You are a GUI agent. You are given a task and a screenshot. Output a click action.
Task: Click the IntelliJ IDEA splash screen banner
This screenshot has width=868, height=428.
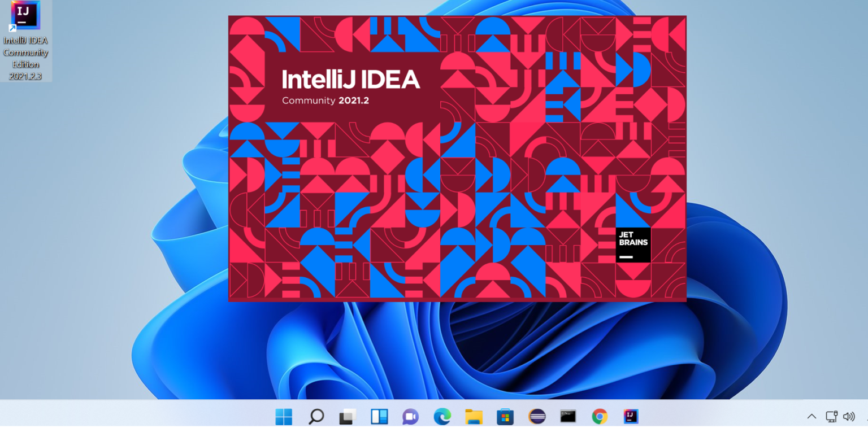click(x=457, y=158)
